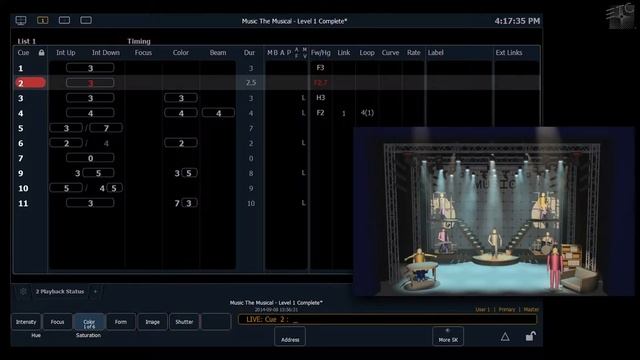Click cue 4 loop value 4(1)

[367, 113]
